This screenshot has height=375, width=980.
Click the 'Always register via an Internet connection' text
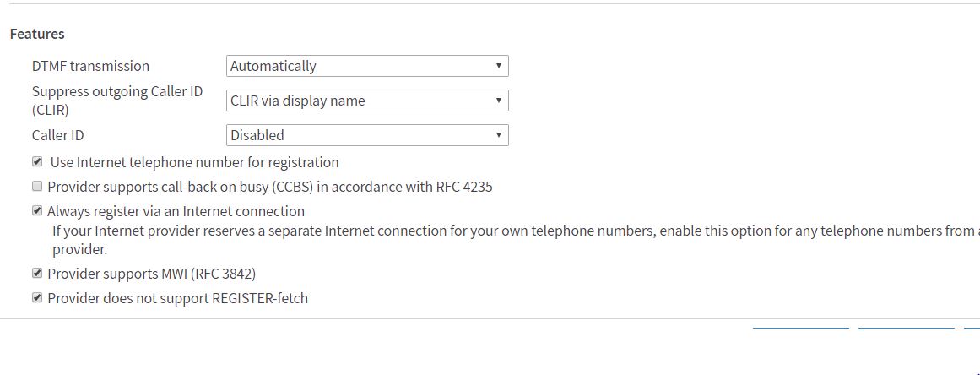pyautogui.click(x=176, y=211)
